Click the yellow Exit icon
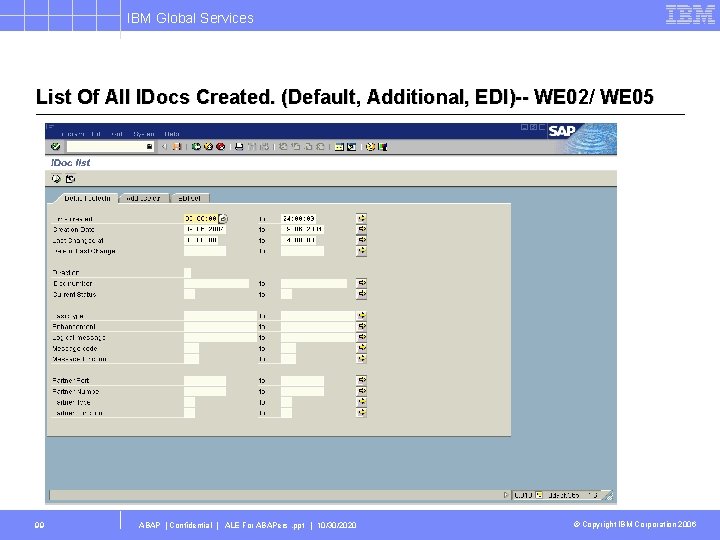Screen dimensions: 720x540 click(208, 146)
